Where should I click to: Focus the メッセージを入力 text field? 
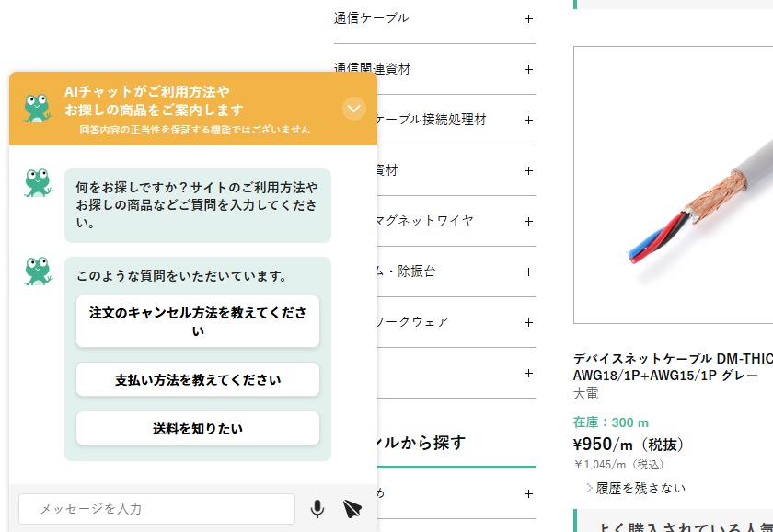[156, 508]
